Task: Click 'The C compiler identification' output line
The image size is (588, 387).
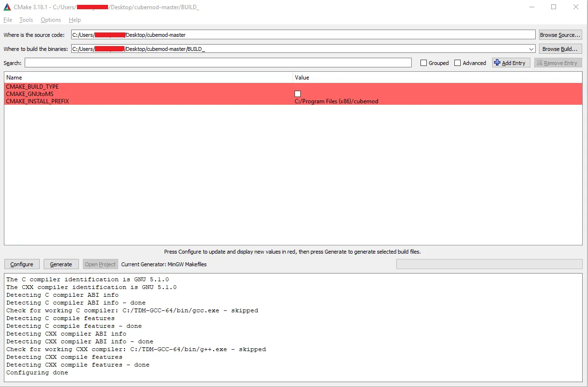Action: tap(88, 279)
